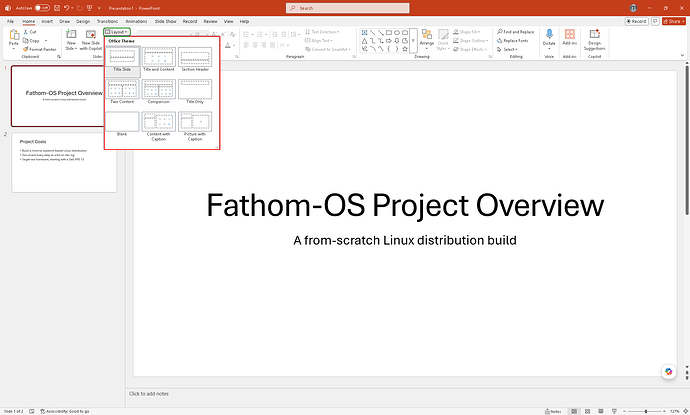Collapse the ribbon with chevron arrow
Image resolution: width=690 pixels, height=415 pixels.
(x=682, y=55)
